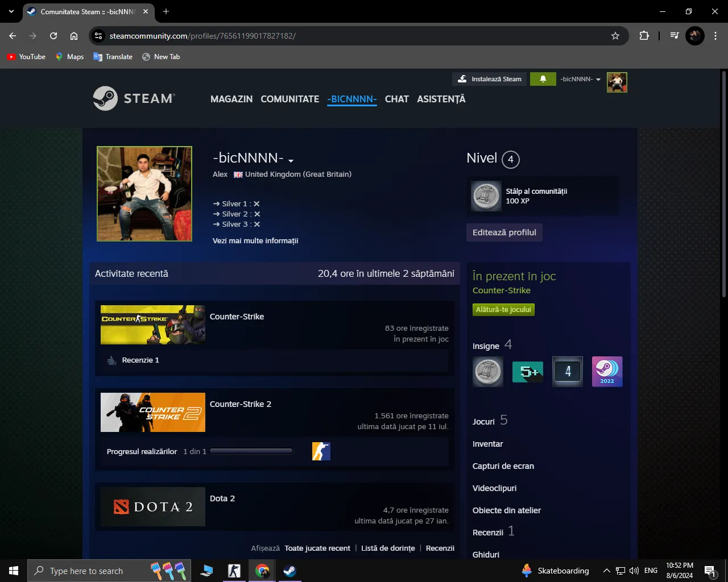Image resolution: width=728 pixels, height=582 pixels.
Task: Open the ASISTENȚĂ menu item
Action: 441,99
